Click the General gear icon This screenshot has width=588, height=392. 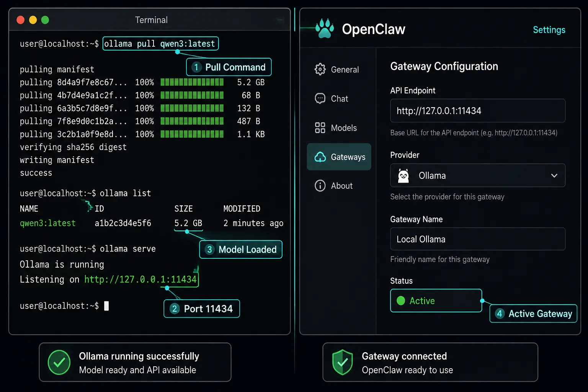[320, 69]
